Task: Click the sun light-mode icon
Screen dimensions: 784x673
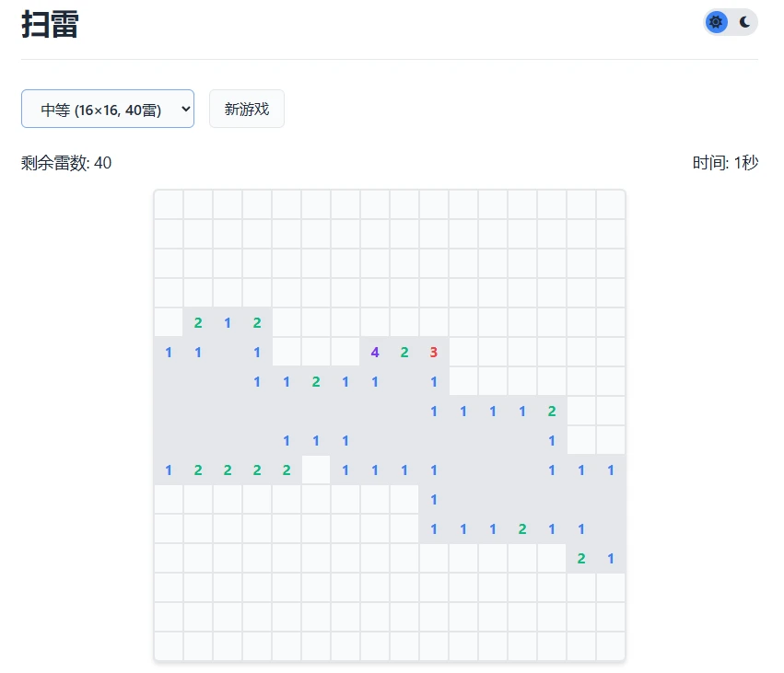Action: click(717, 22)
